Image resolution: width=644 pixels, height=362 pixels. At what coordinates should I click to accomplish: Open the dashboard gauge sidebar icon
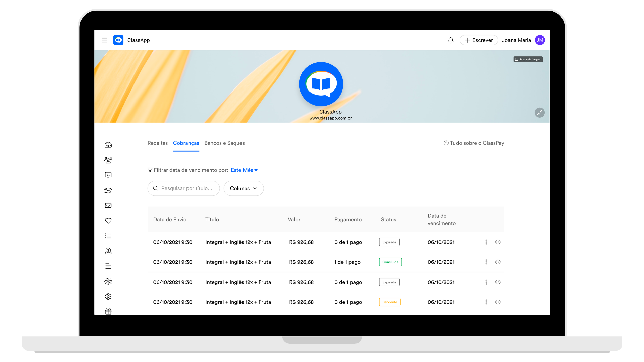pos(108,145)
